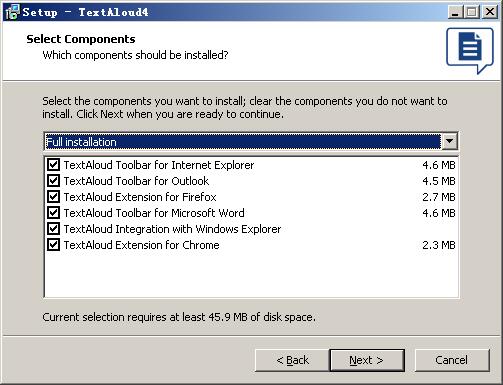Screen dimensions: 503x385
Task: Select 'TextAloud Integration with Windows Explorer' label
Action: (x=172, y=229)
